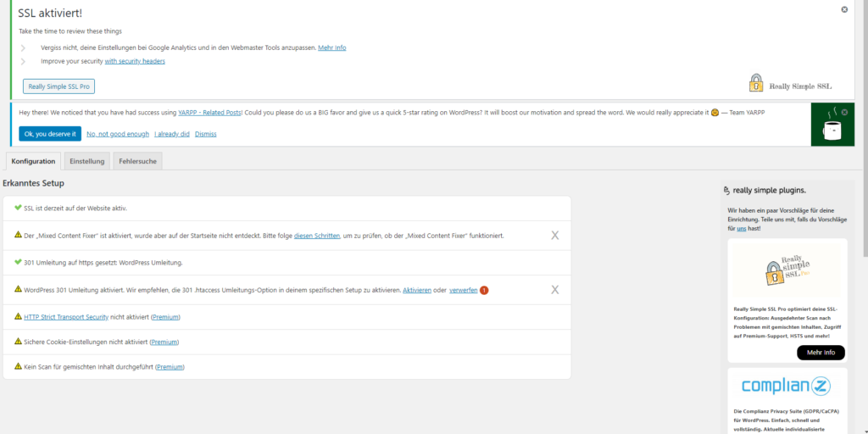Image resolution: width=868 pixels, height=434 pixels.
Task: Click the 'Erkanntes Setup' heading
Action: (34, 183)
